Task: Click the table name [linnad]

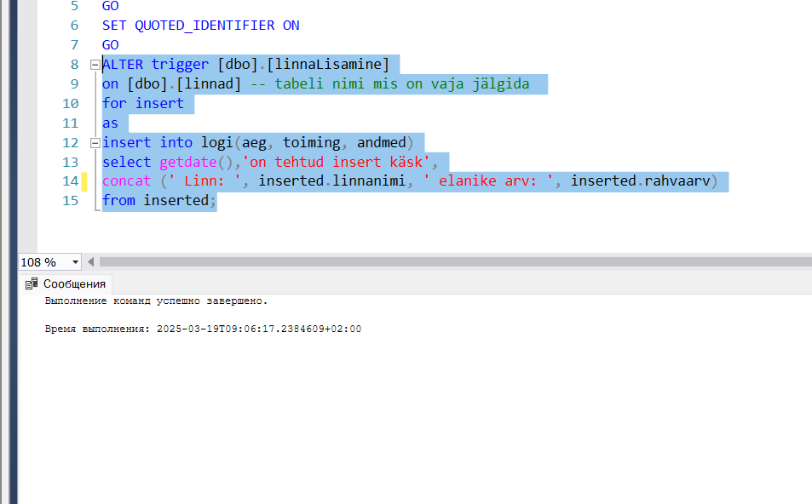Action: coord(209,83)
